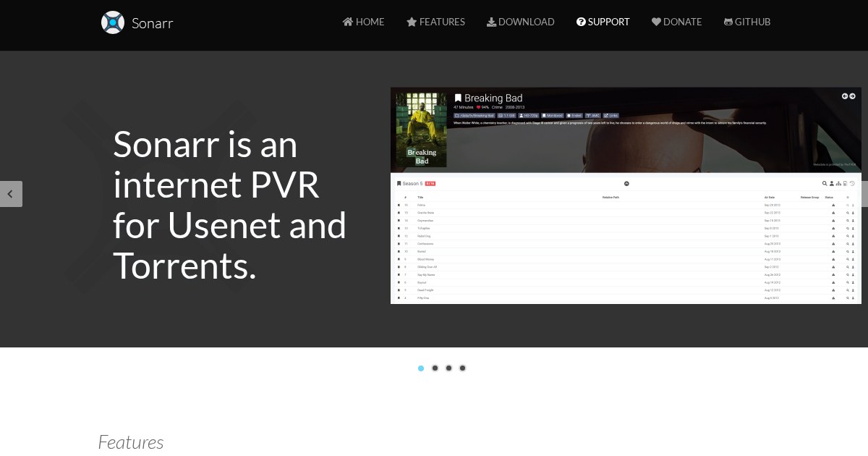868x456 pixels.
Task: Select the second carousel indicator dot
Action: click(435, 368)
